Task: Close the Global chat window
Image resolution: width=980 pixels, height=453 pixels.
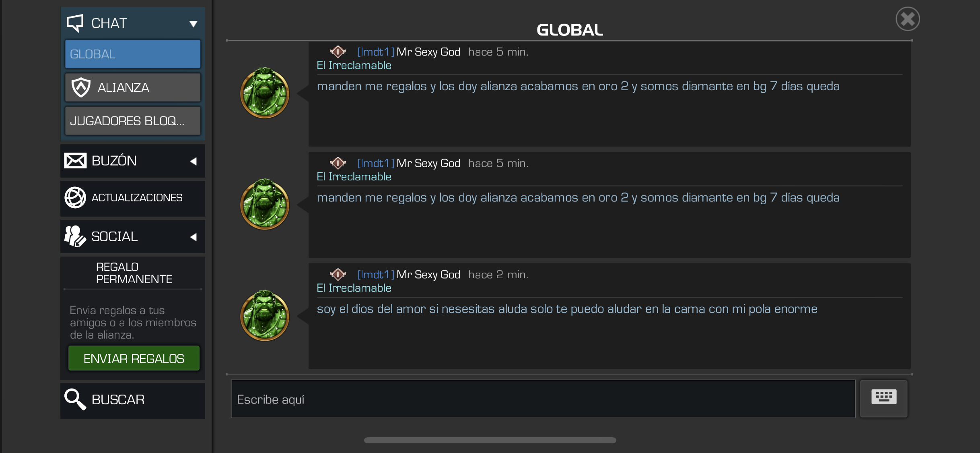Action: pos(908,19)
